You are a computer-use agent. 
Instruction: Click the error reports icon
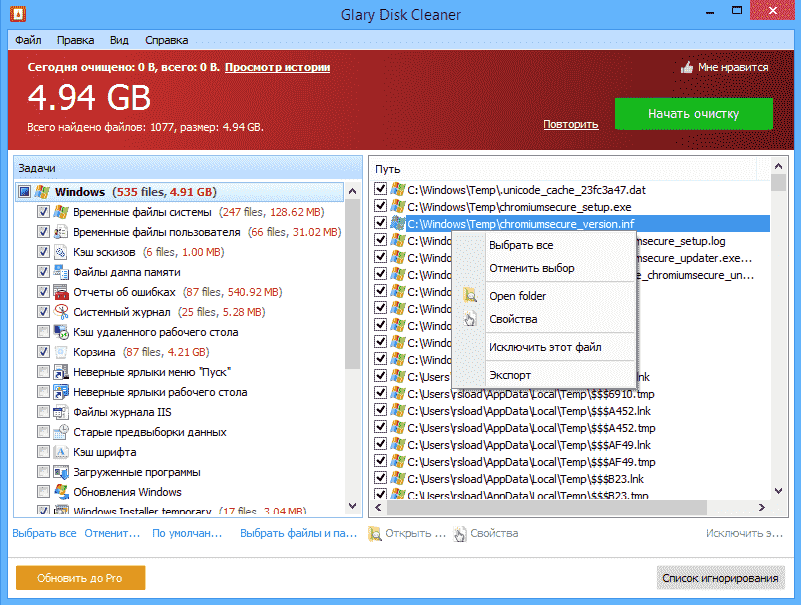click(61, 292)
